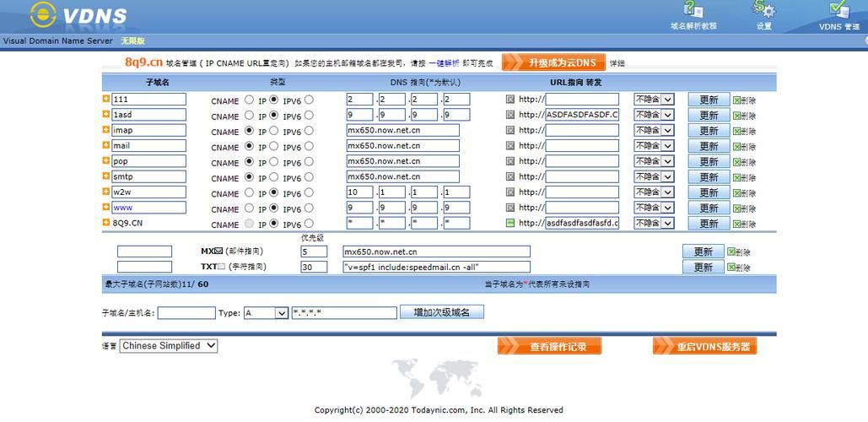Open the hide-mode dropdown in www row

click(654, 208)
